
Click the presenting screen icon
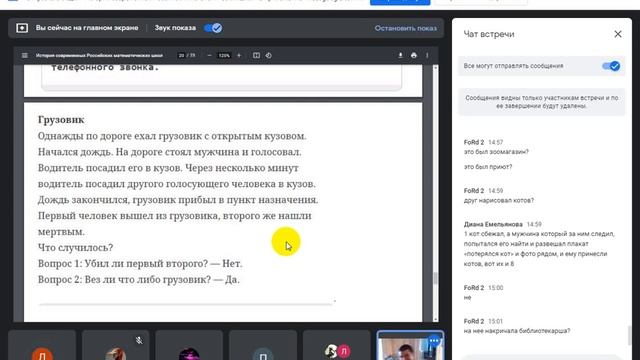pos(22,28)
